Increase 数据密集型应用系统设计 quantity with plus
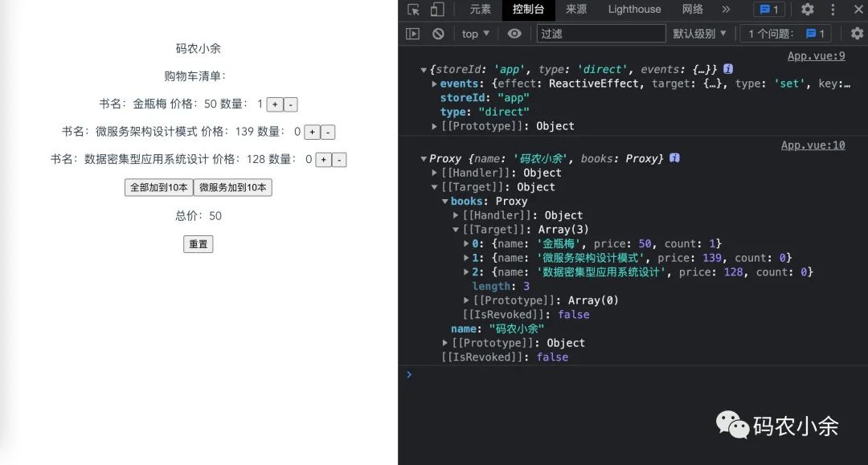The width and height of the screenshot is (868, 465). [323, 159]
